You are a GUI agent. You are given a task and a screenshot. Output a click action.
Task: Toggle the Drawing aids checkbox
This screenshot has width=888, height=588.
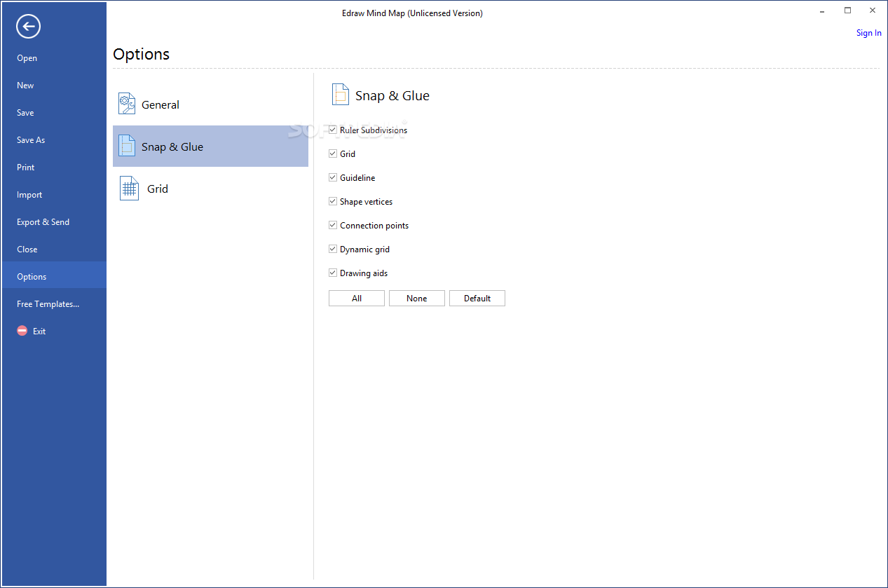(333, 273)
